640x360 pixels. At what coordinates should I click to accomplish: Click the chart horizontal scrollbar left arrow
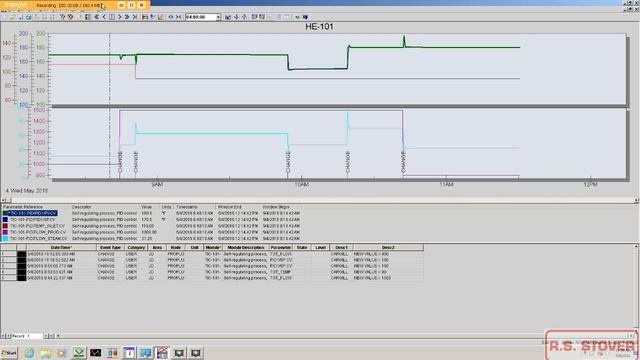pyautogui.click(x=3, y=200)
